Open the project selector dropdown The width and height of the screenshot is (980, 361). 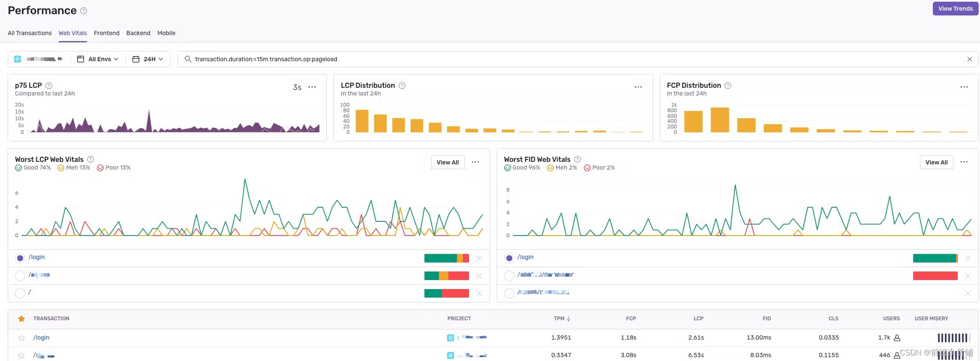tap(39, 59)
